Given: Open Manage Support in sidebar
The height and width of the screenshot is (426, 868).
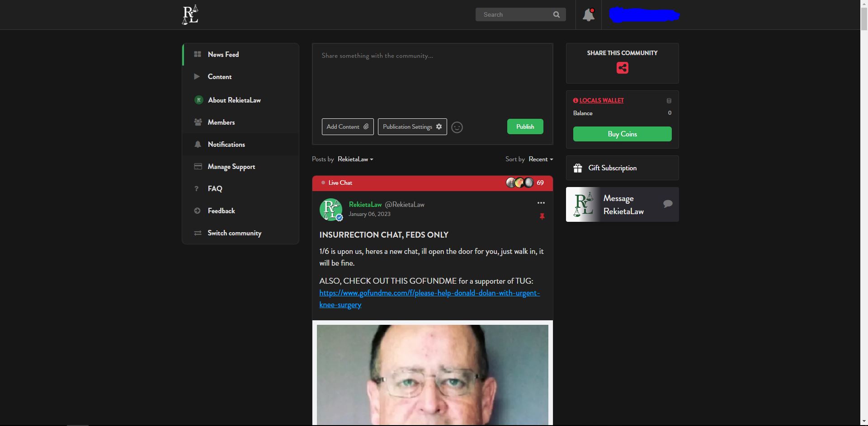Looking at the screenshot, I should (241, 167).
